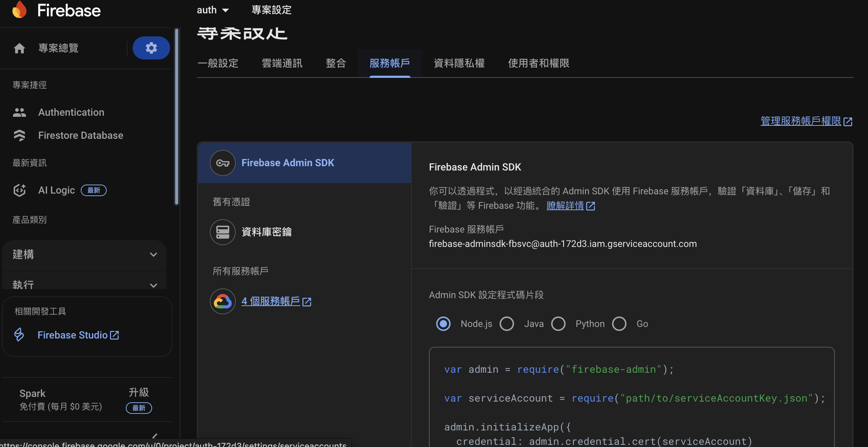868x447 pixels.
Task: Click the Authentication people icon
Action: pyautogui.click(x=19, y=112)
